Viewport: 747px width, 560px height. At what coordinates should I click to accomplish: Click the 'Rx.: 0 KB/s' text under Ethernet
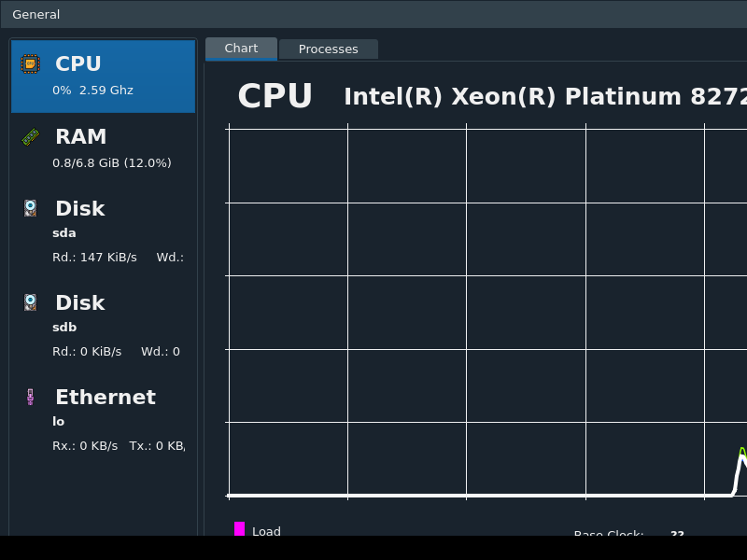click(x=85, y=446)
